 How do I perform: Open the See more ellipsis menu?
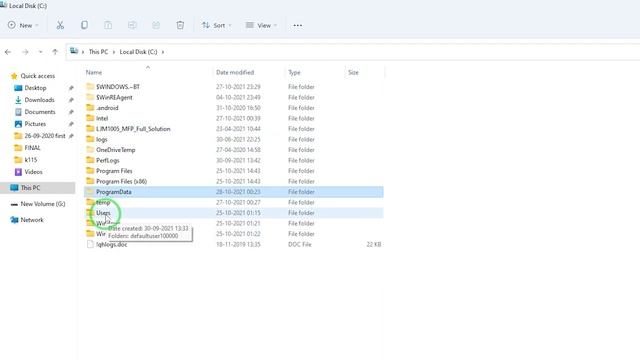[298, 25]
